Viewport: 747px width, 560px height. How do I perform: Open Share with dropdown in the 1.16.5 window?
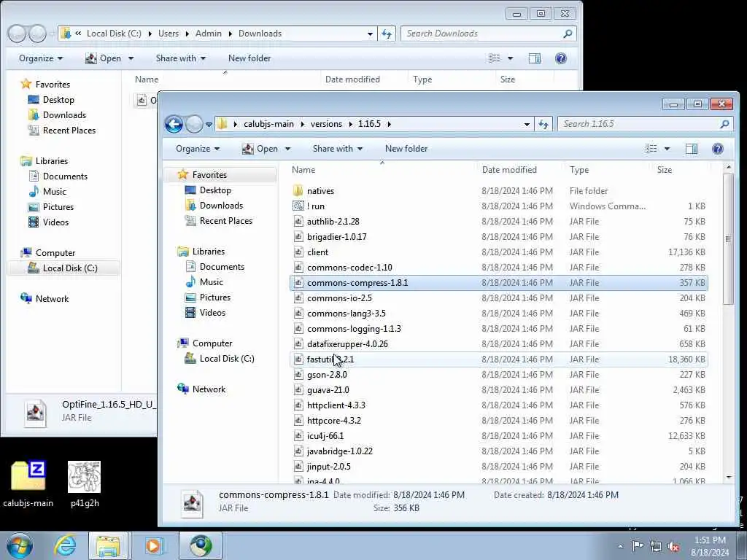tap(338, 149)
